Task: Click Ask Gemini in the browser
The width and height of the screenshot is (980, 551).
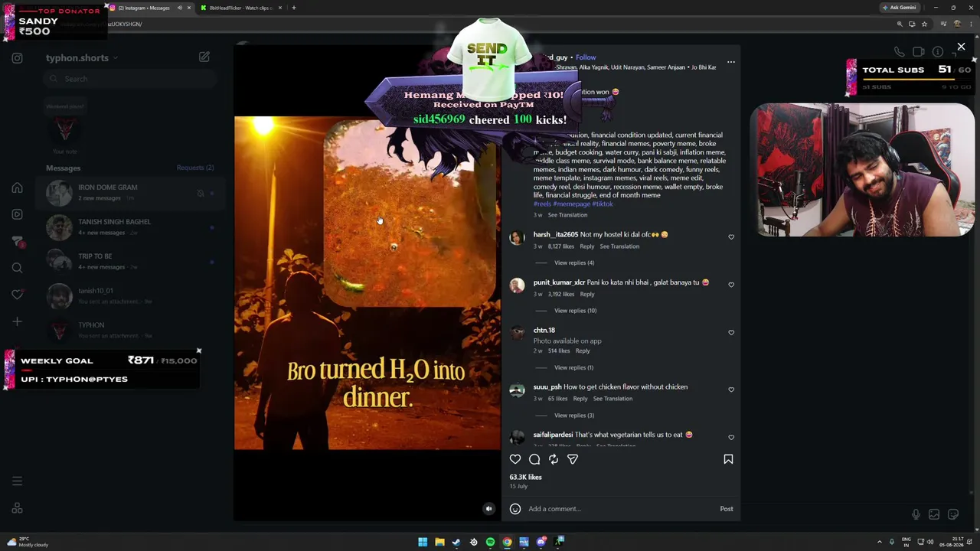Action: pyautogui.click(x=900, y=8)
